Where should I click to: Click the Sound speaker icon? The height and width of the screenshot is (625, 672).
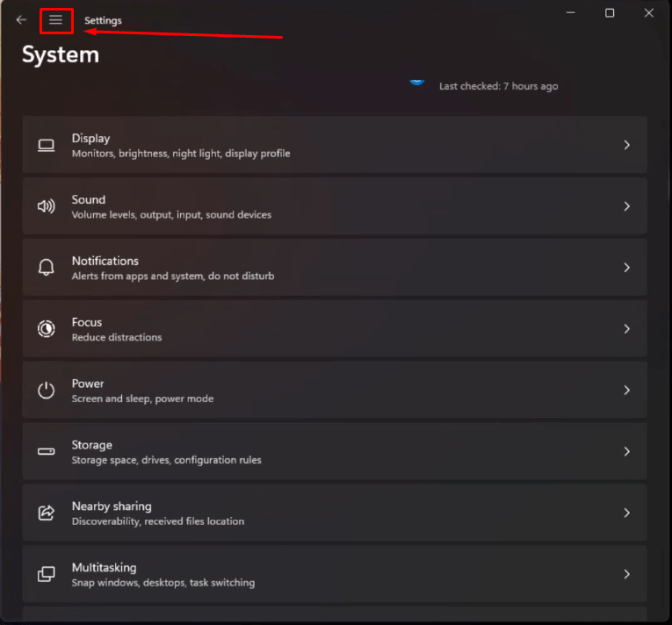click(x=47, y=206)
